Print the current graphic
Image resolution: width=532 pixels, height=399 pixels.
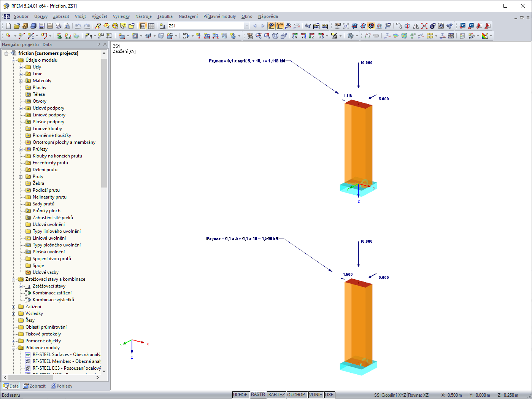[58, 26]
